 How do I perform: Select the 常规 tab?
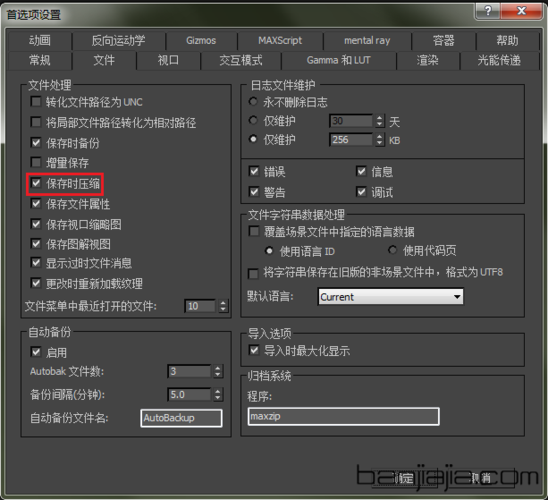point(39,60)
